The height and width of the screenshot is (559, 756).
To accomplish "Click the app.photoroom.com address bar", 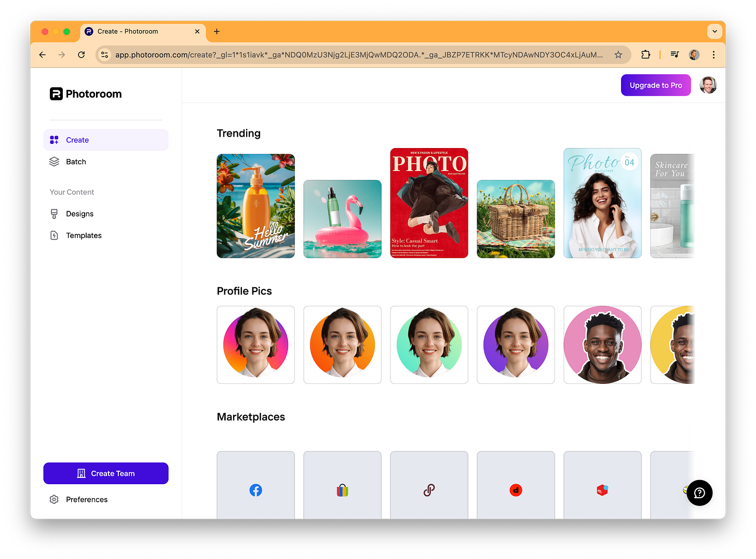I will click(359, 55).
